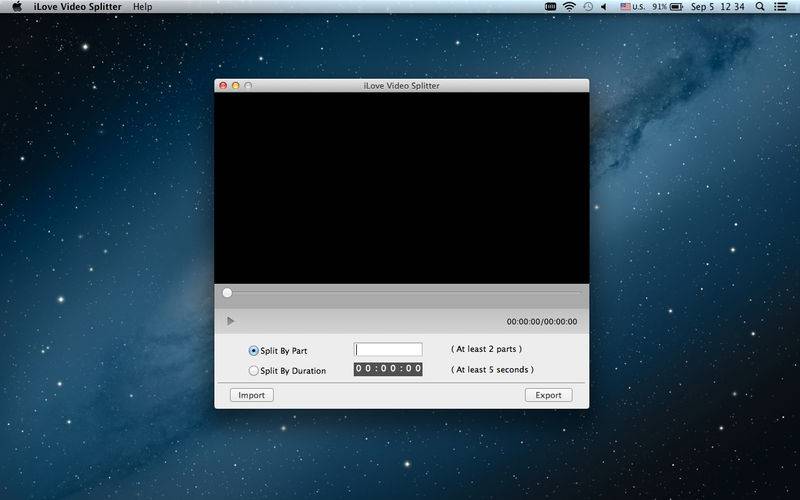Screen dimensions: 800x500
Task: Click the Export button
Action: click(548, 395)
